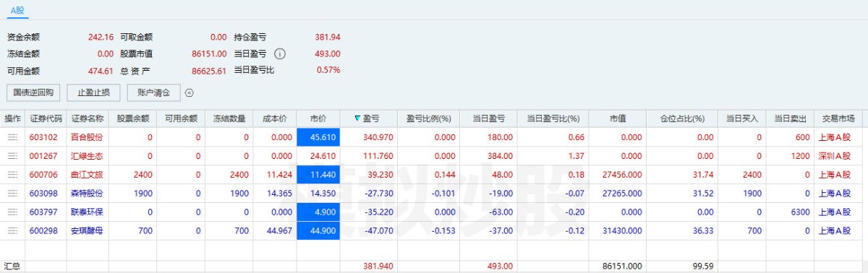Open operation menu icon for 曲江文旅 row
The width and height of the screenshot is (868, 273).
(x=12, y=175)
